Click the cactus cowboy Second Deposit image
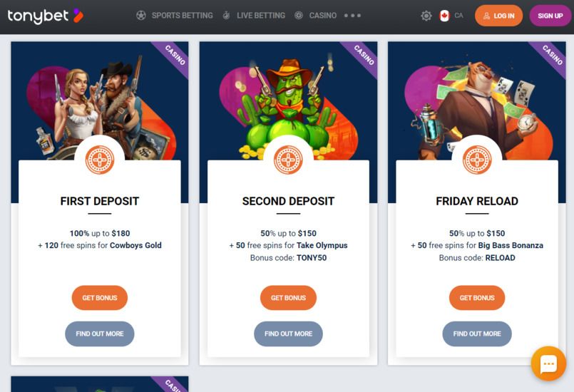574x392 pixels. coord(288,106)
